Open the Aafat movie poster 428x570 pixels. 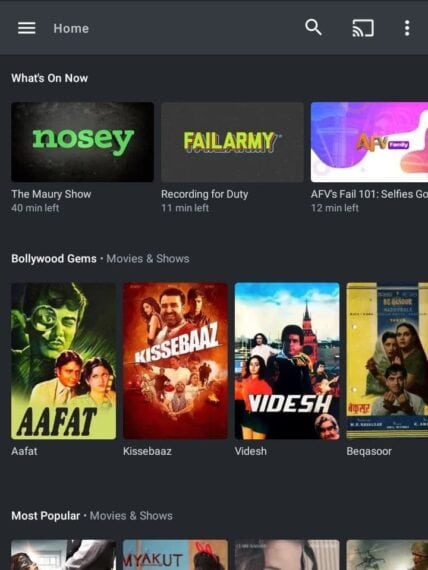click(x=64, y=361)
